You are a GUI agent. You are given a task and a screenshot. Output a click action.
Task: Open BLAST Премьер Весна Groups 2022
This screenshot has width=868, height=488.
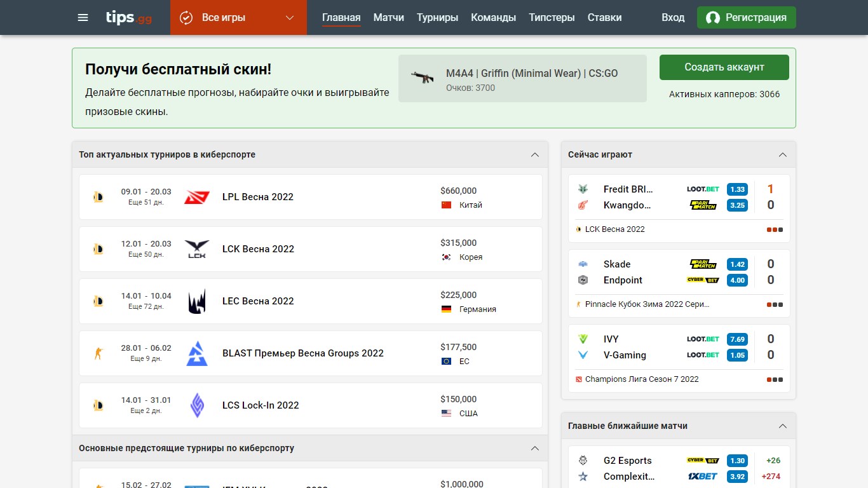[310, 353]
